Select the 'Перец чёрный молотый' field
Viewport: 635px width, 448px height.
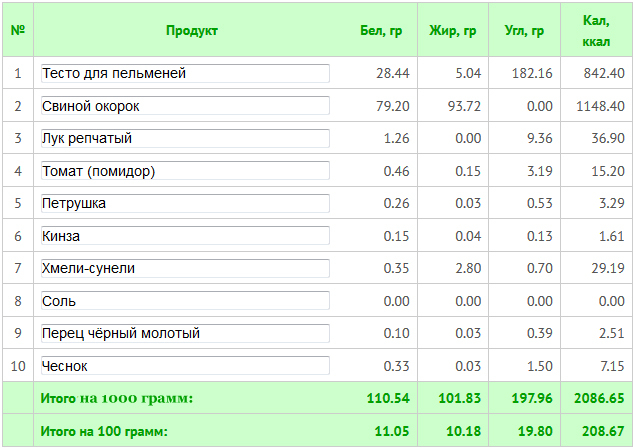(185, 334)
